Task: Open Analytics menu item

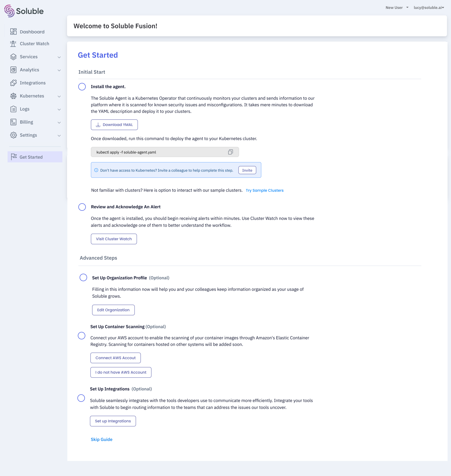Action: [x=29, y=70]
